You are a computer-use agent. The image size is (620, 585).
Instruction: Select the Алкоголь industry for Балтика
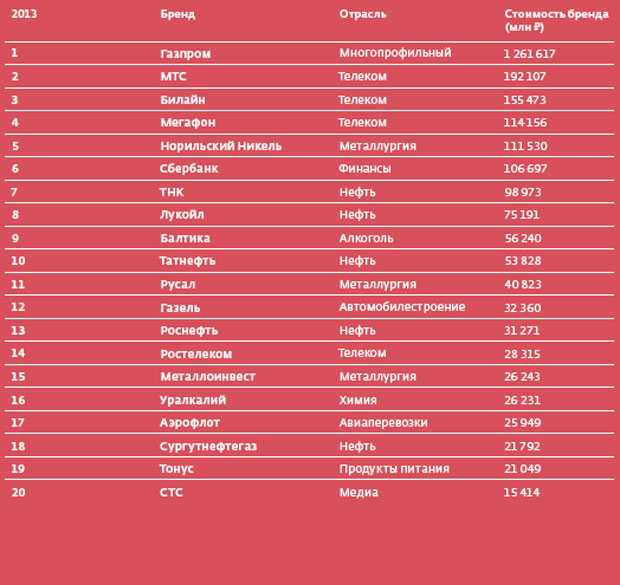pos(366,238)
